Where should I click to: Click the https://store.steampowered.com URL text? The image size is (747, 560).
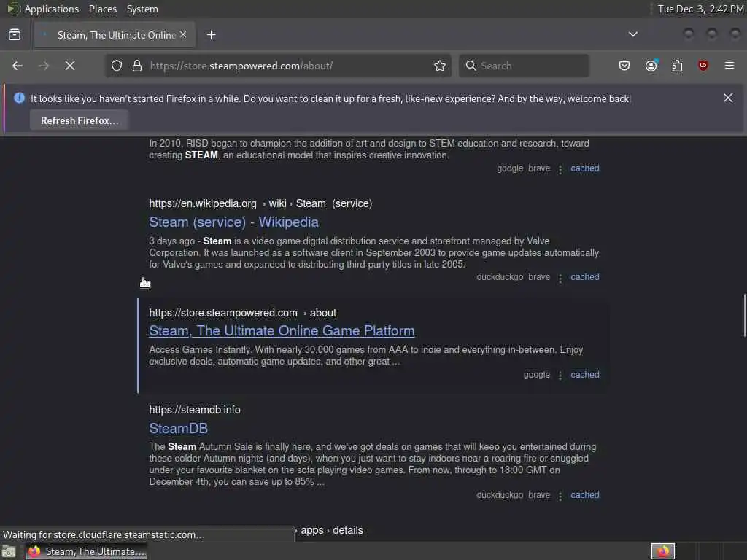(223, 313)
